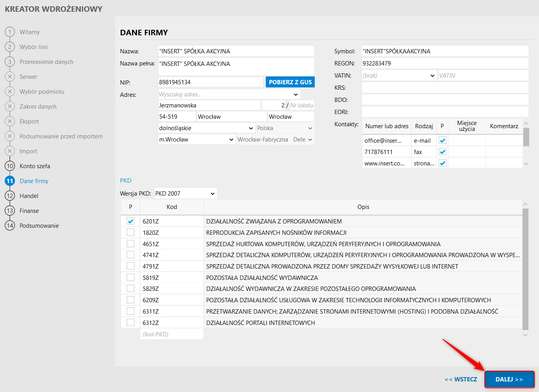Open the Wrocław-Fabryczna district dropdown

tap(310, 140)
